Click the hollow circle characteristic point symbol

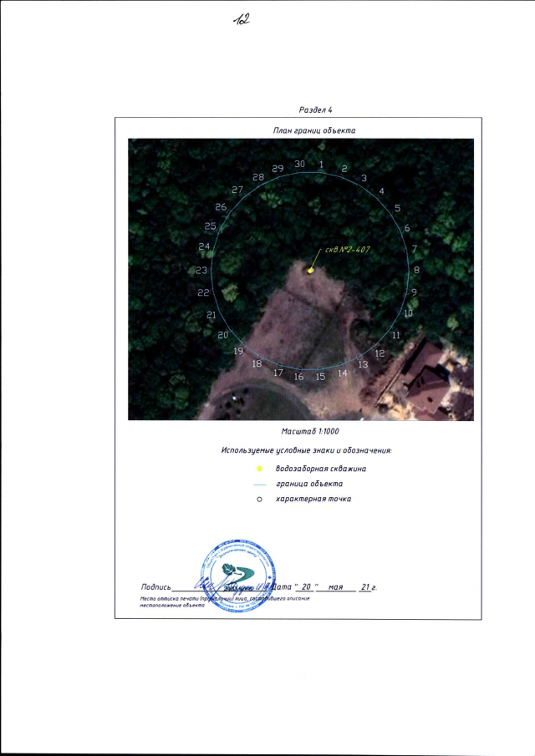[259, 500]
